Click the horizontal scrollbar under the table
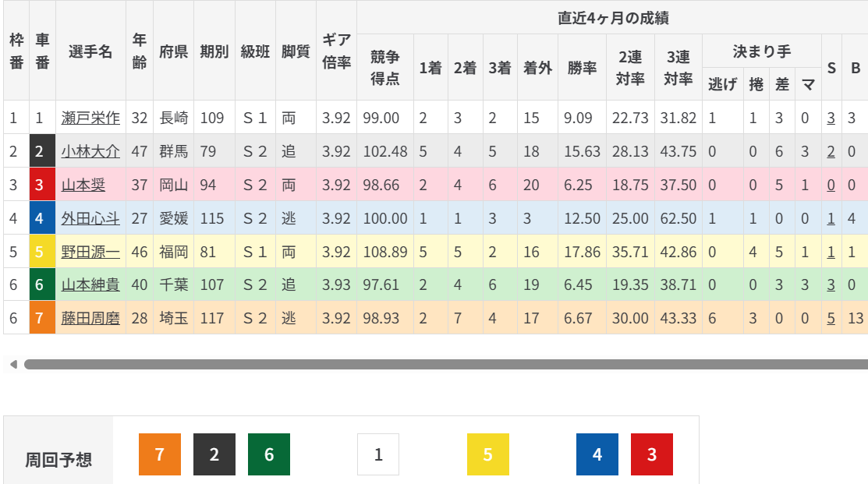868x484 pixels. tap(445, 364)
